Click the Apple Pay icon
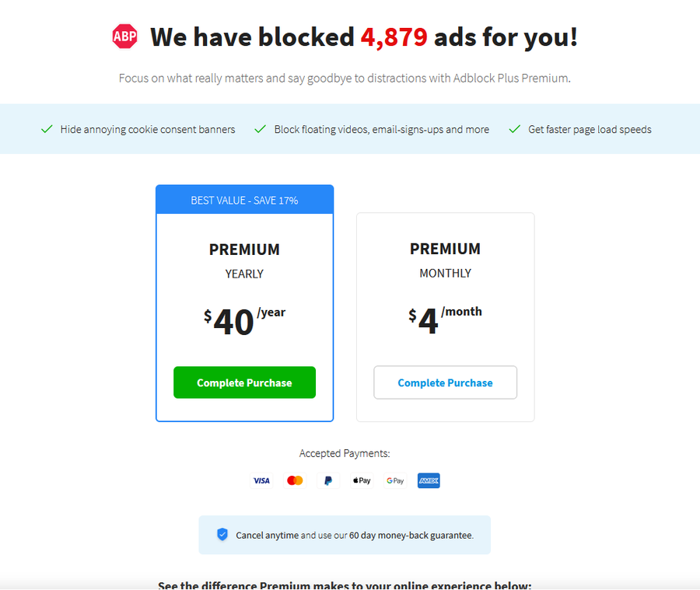 coord(362,480)
